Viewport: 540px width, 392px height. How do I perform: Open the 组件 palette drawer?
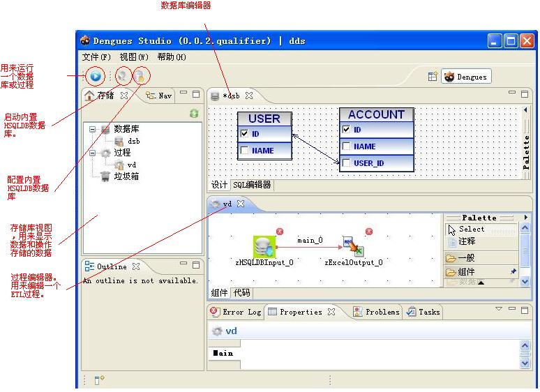(x=481, y=272)
